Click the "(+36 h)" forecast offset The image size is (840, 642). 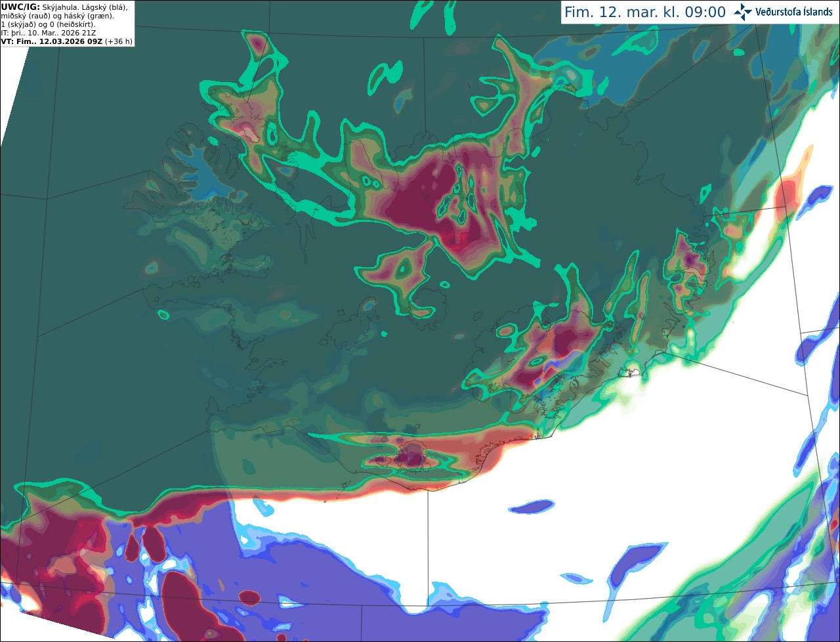tap(119, 41)
